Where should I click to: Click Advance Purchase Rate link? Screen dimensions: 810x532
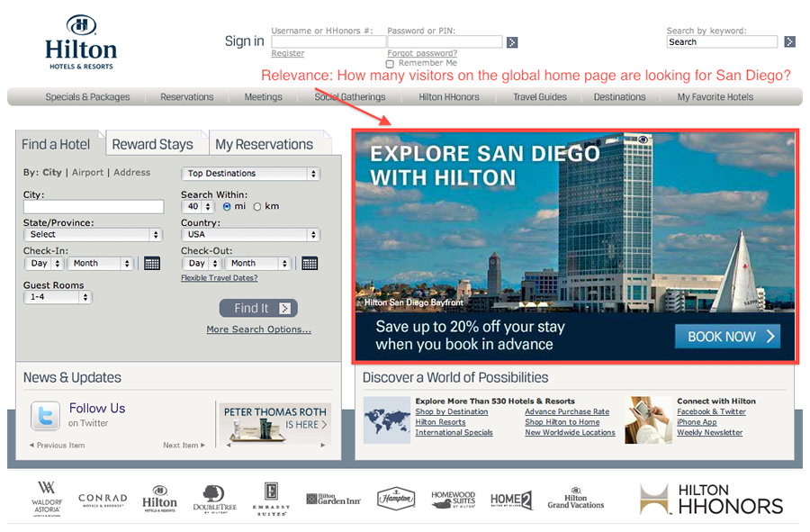point(567,411)
